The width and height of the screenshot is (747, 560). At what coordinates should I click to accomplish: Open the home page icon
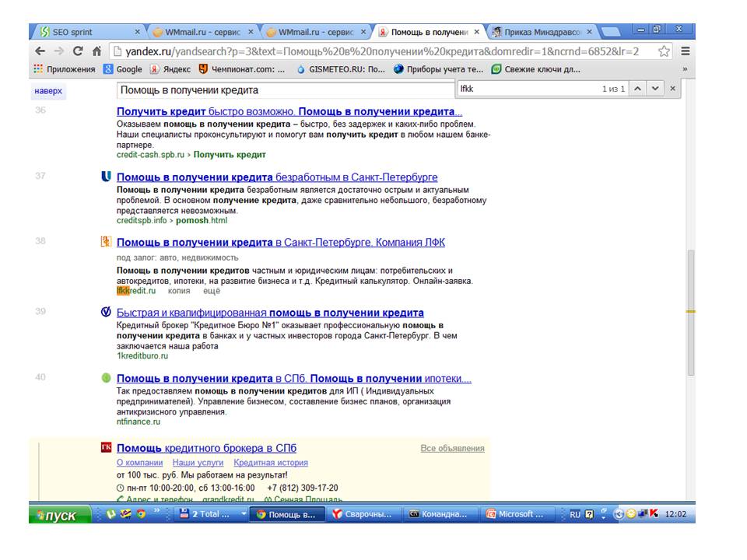click(x=96, y=51)
